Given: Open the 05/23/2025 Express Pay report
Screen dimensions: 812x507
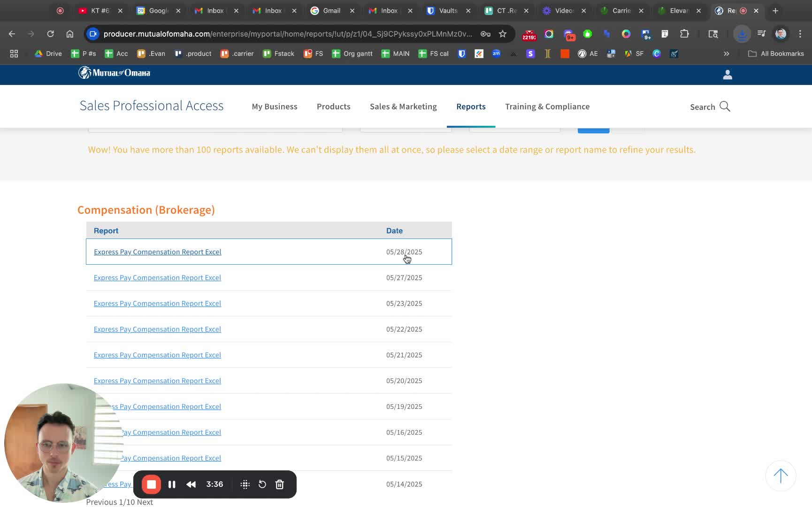Looking at the screenshot, I should tap(157, 304).
